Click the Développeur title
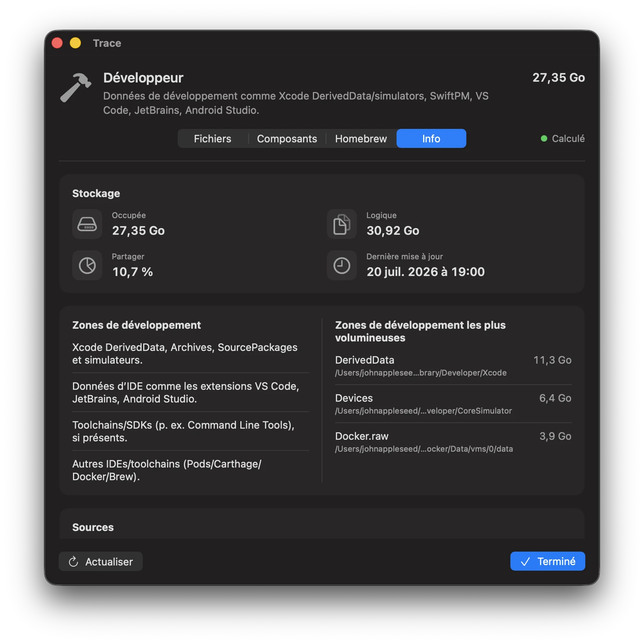This screenshot has width=644, height=644. (x=143, y=78)
